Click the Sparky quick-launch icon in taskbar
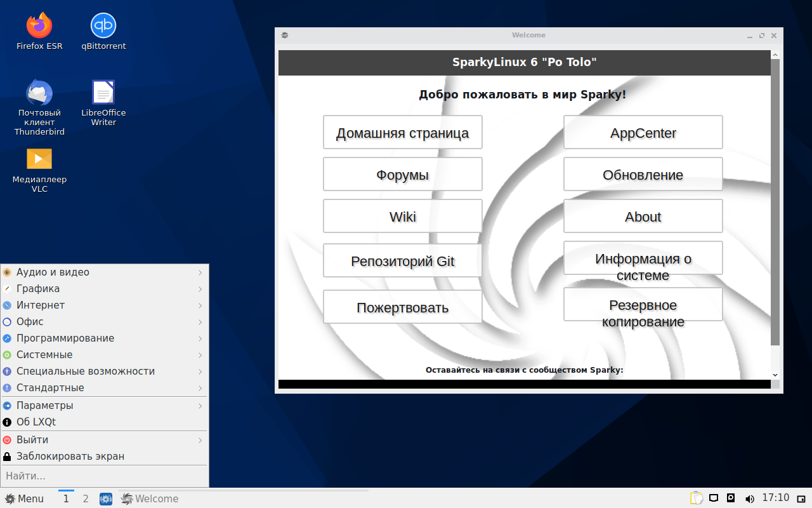This screenshot has width=812, height=508. click(x=106, y=499)
